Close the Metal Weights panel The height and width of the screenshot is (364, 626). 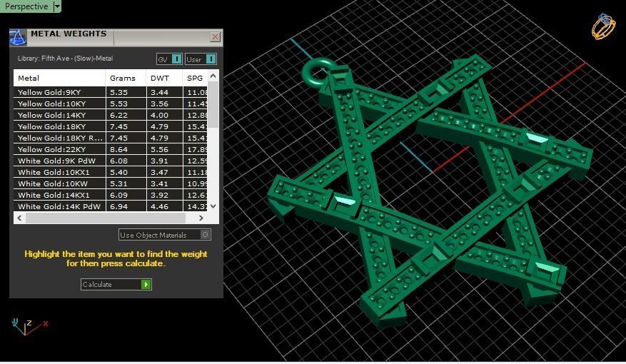[215, 37]
